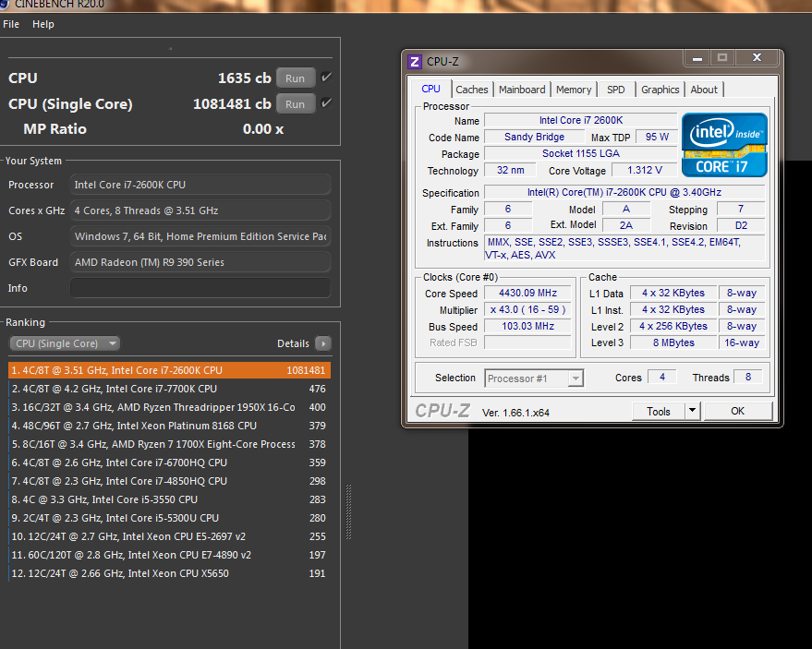Click the empty Info input field
Screen dimensions: 812x649
click(x=200, y=288)
